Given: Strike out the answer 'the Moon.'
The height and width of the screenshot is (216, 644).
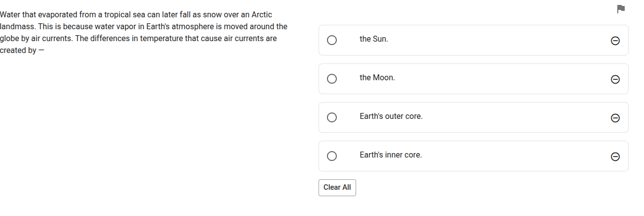Looking at the screenshot, I should click(x=615, y=79).
